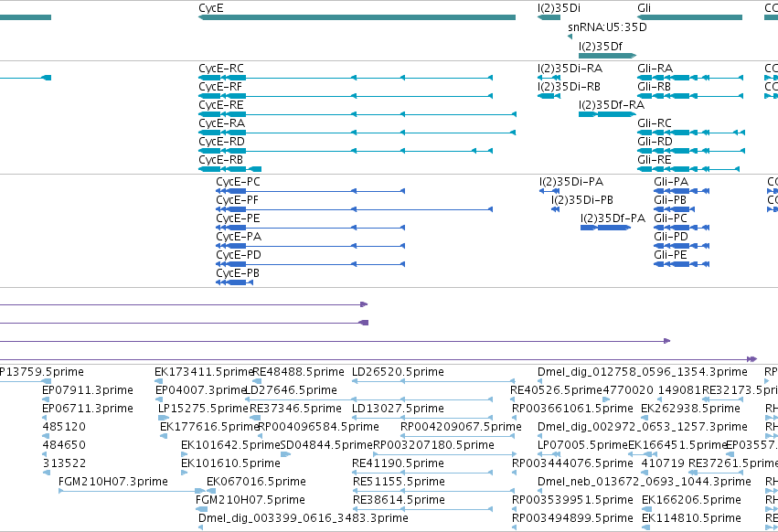Click Gli-PA protein label
The height and width of the screenshot is (532, 778).
pos(671,182)
